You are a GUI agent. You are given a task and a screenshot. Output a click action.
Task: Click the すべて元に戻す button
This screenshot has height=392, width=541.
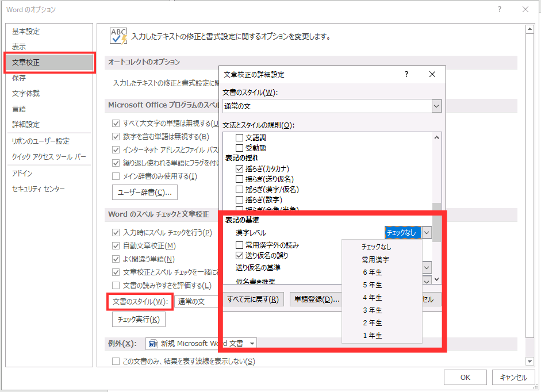[253, 299]
